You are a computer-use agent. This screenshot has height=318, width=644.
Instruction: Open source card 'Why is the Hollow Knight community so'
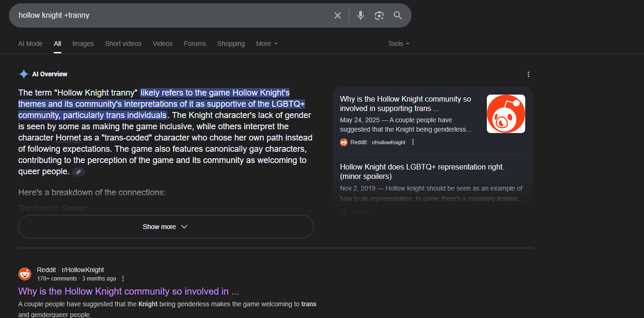click(x=405, y=104)
